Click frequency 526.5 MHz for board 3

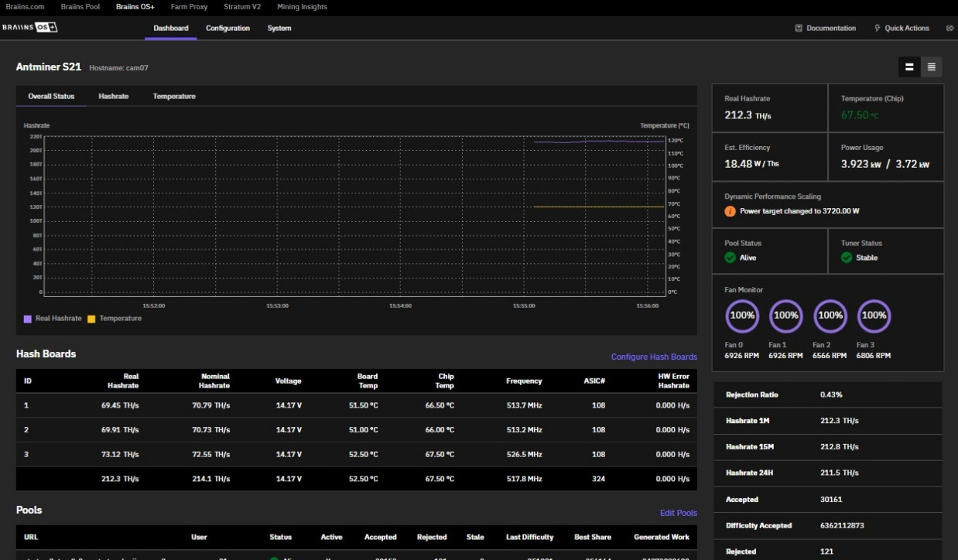(524, 455)
